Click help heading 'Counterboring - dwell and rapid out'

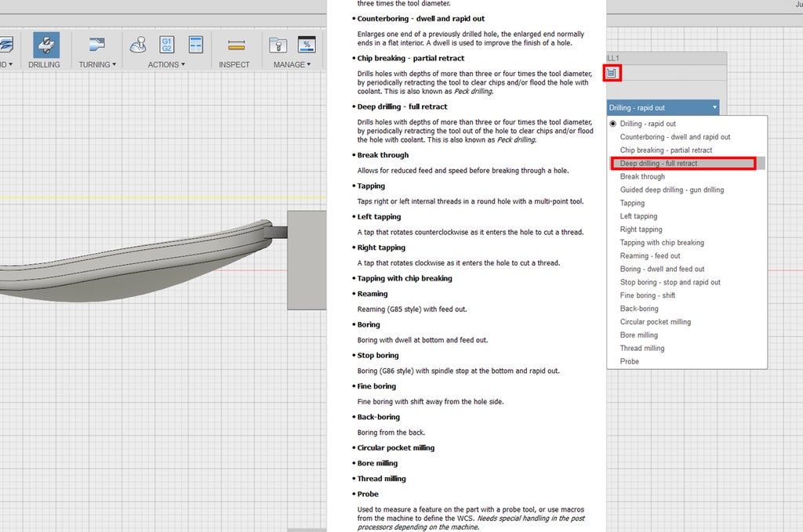click(421, 19)
